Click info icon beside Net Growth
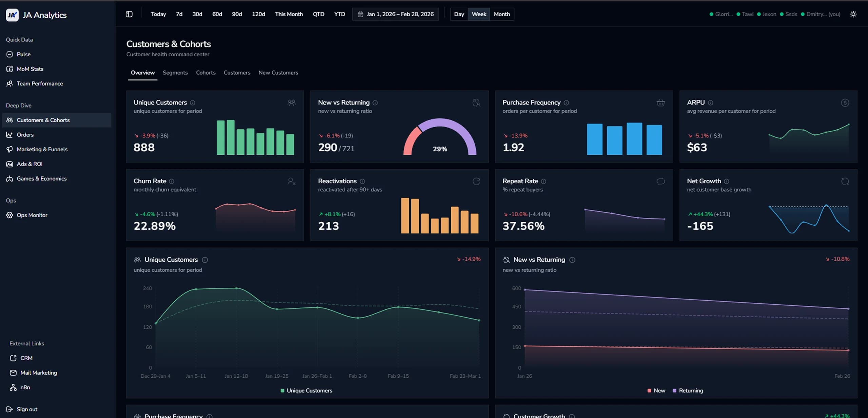 (726, 182)
